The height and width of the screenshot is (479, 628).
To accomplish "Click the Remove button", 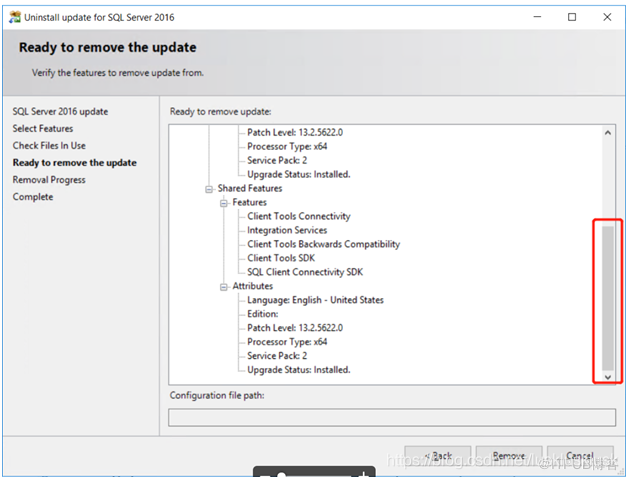I will click(509, 456).
